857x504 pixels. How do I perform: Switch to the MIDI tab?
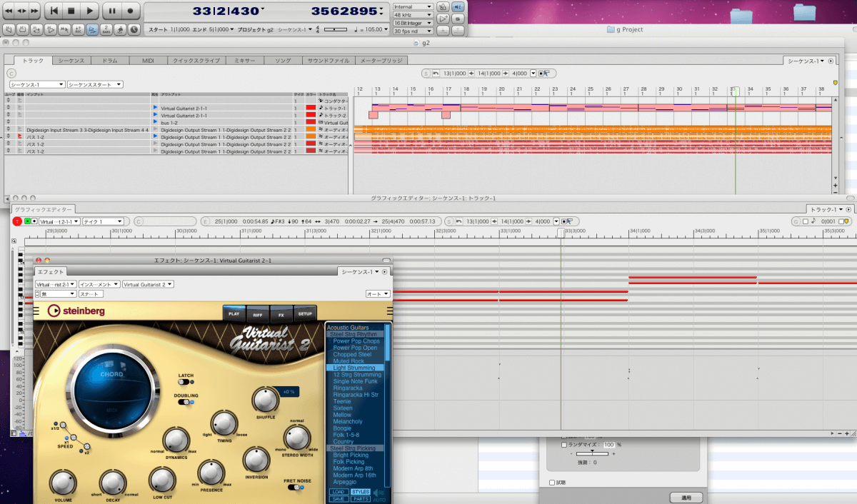(x=148, y=61)
